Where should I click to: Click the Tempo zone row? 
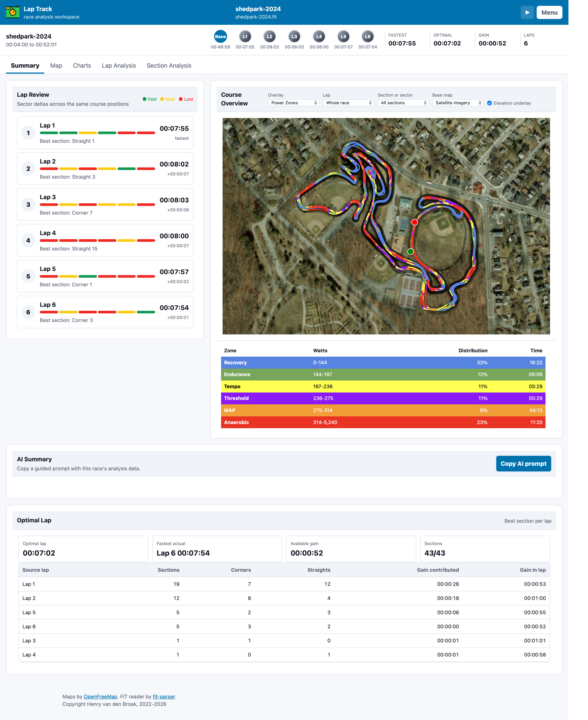pos(383,386)
